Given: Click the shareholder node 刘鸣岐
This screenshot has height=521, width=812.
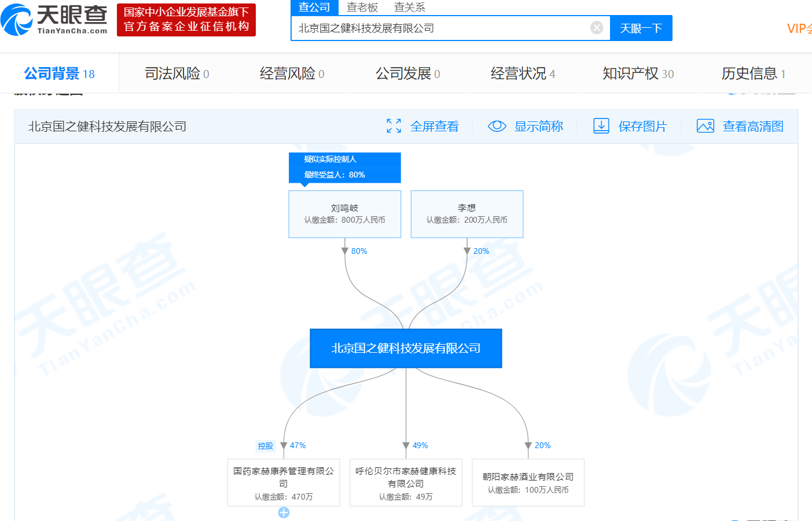Looking at the screenshot, I should click(x=344, y=214).
